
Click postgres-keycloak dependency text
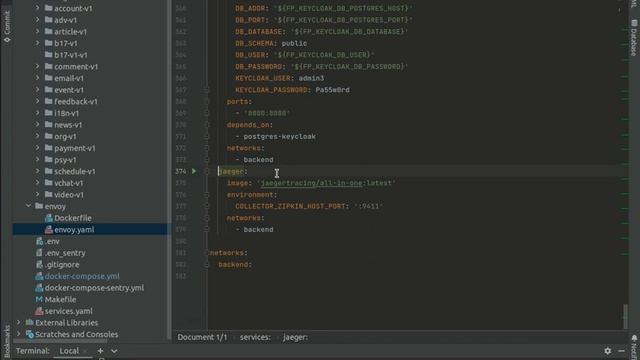coord(280,136)
